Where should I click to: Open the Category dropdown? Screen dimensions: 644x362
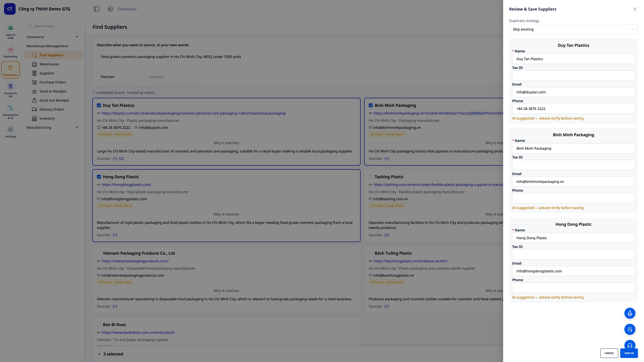click(170, 77)
